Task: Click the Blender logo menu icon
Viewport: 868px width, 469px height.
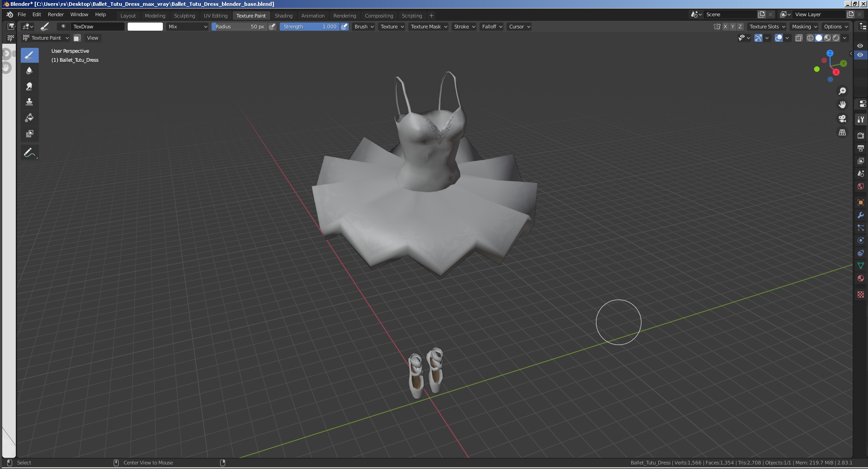Action: (9, 14)
